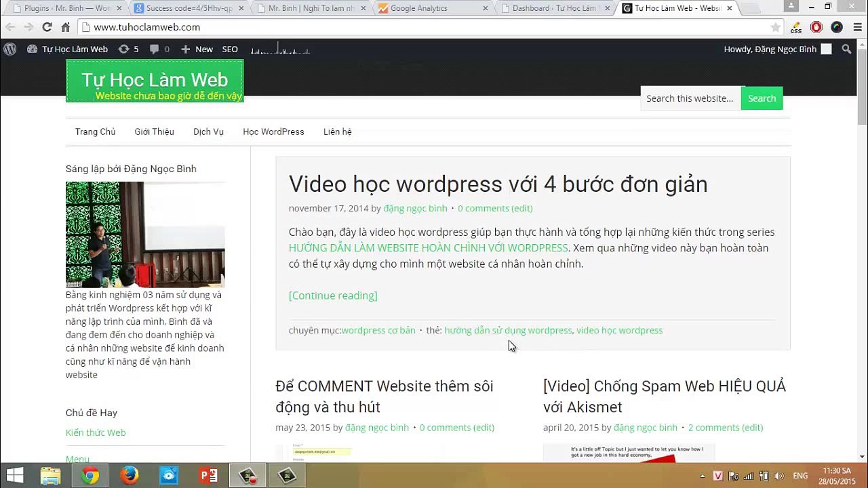Open the ENG input language selector
Viewport: 868px width, 488px height.
(x=800, y=476)
